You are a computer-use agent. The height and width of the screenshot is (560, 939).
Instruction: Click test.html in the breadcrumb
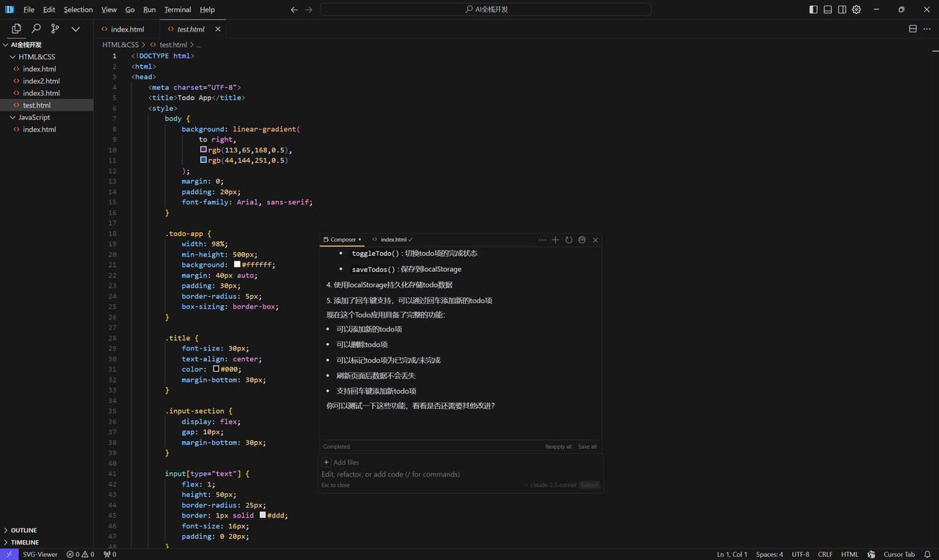tap(173, 45)
